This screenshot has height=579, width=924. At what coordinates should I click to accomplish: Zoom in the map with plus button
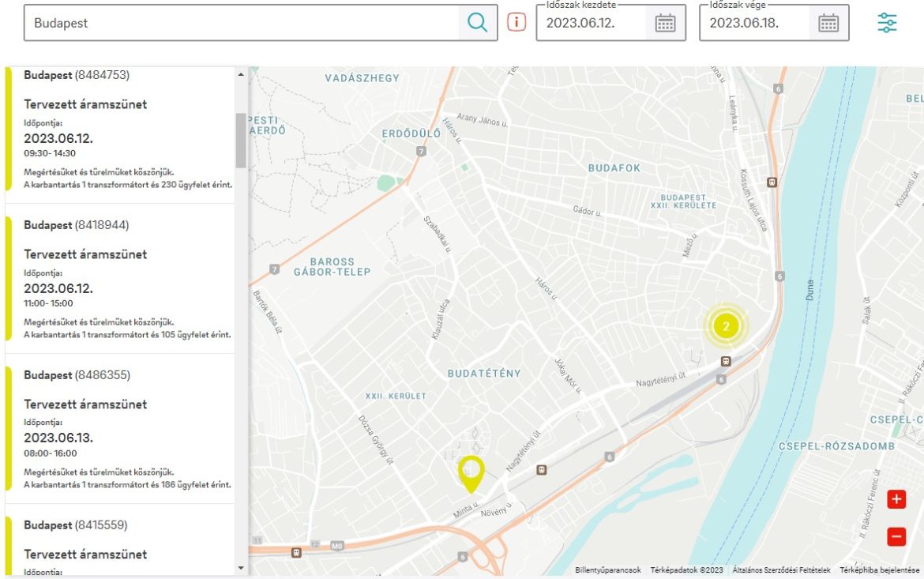[896, 499]
